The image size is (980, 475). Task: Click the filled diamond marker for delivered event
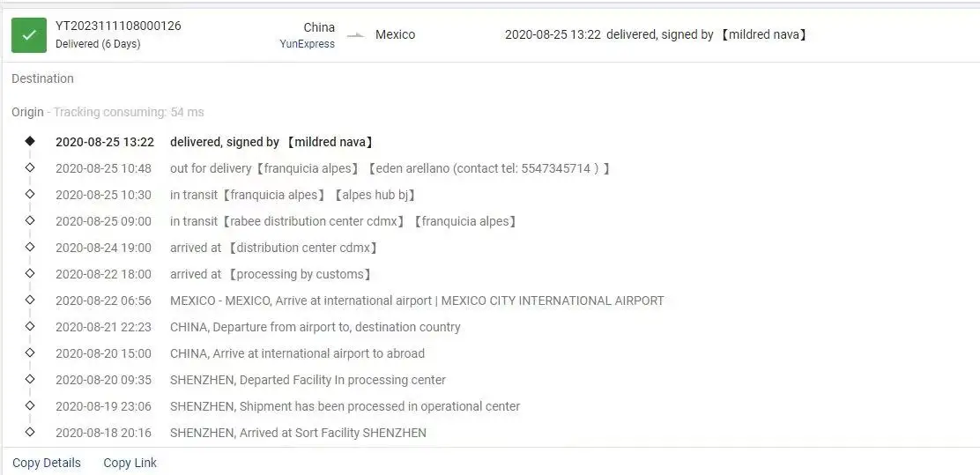(30, 141)
